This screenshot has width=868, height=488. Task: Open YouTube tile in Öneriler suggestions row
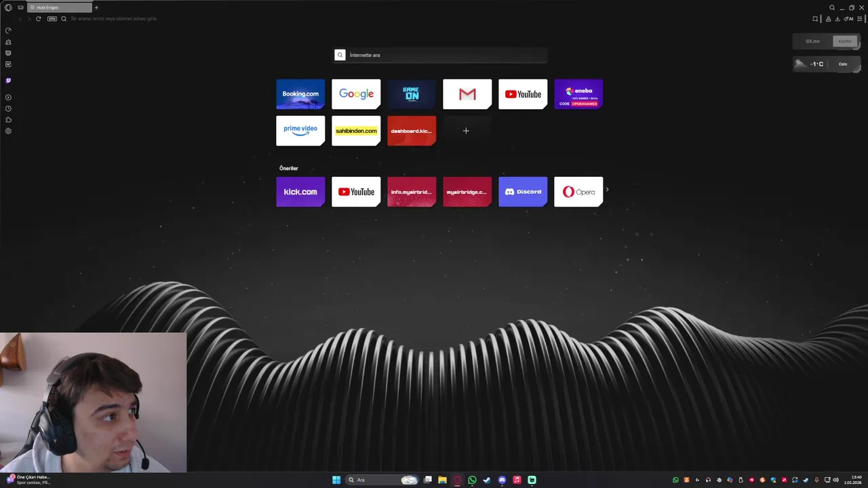tap(356, 192)
